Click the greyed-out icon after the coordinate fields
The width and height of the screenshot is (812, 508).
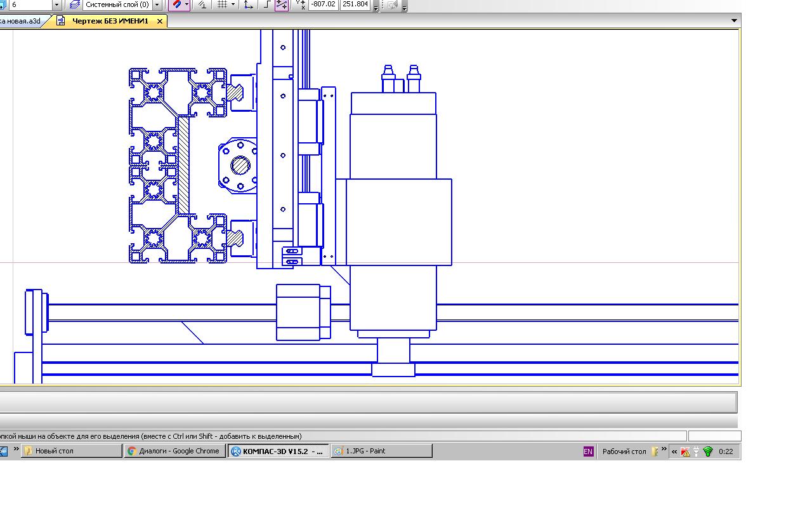coord(393,5)
